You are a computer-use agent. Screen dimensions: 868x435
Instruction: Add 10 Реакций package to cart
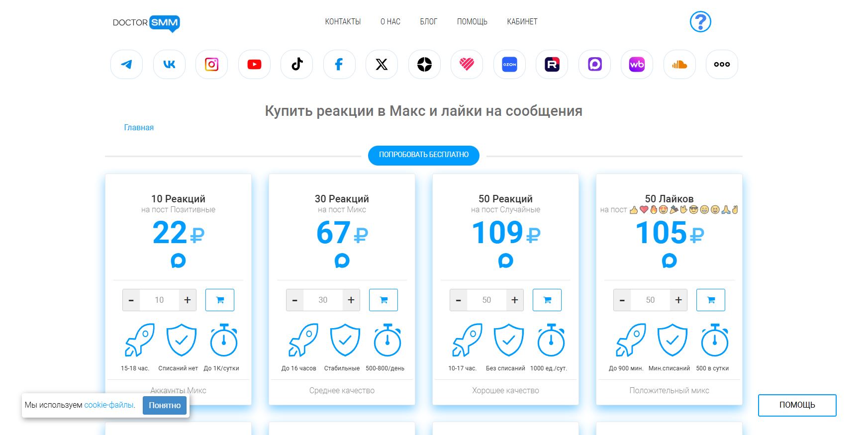(x=220, y=300)
